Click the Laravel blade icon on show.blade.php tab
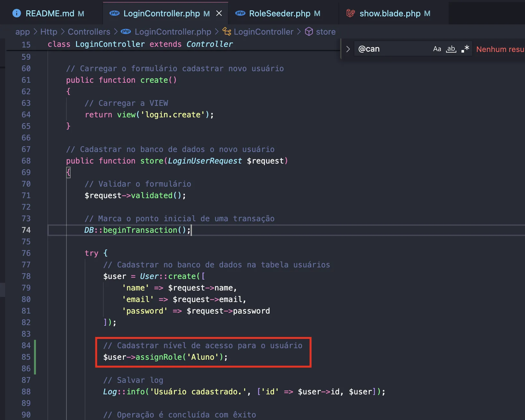Viewport: 525px width, 420px height. tap(350, 13)
